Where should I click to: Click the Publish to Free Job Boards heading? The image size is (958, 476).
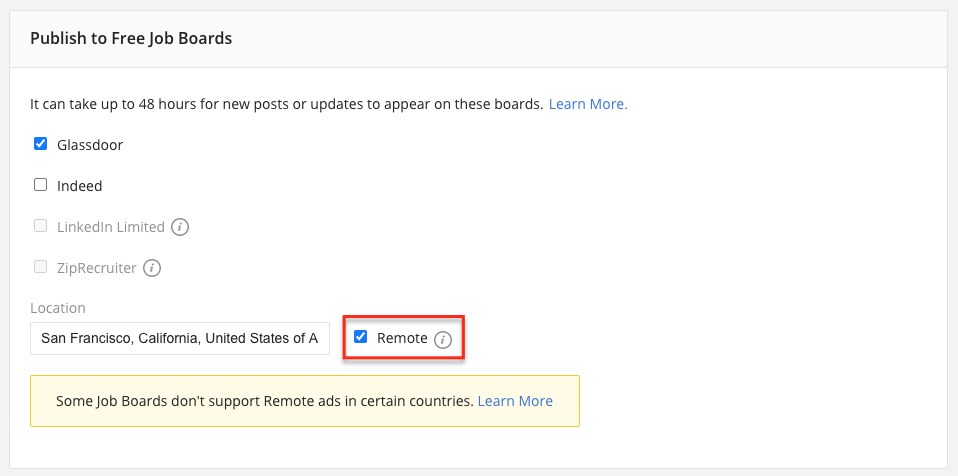click(131, 38)
